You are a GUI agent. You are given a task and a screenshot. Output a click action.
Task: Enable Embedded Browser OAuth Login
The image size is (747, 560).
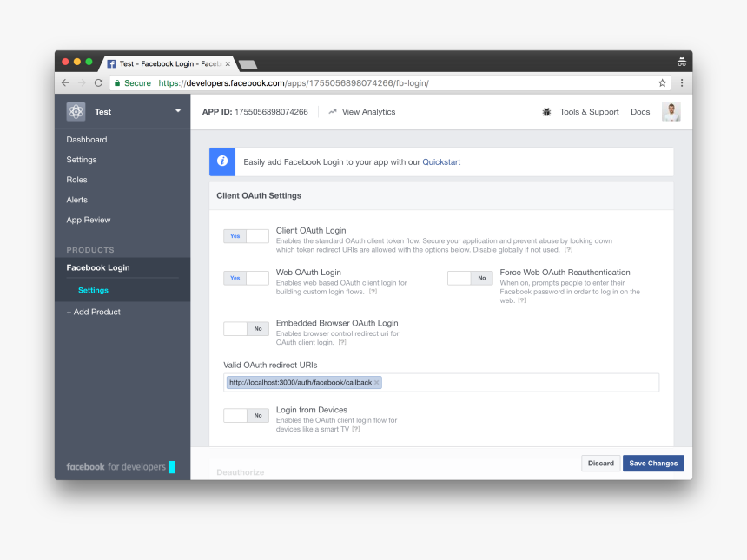[x=247, y=328]
